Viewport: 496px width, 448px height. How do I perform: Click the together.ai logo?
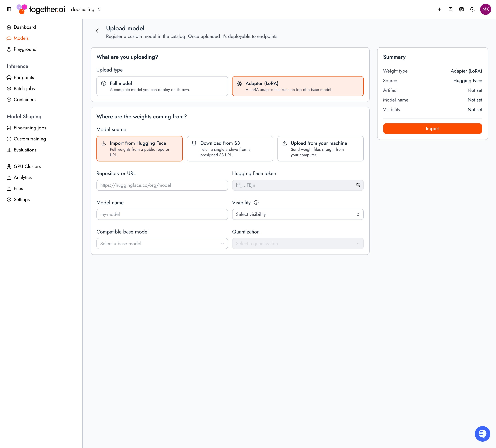point(41,9)
